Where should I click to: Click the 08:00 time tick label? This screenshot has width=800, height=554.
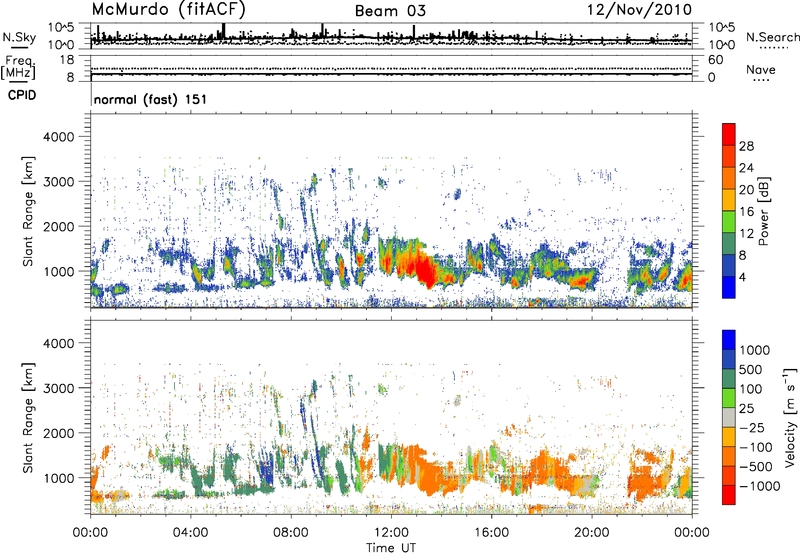291,533
